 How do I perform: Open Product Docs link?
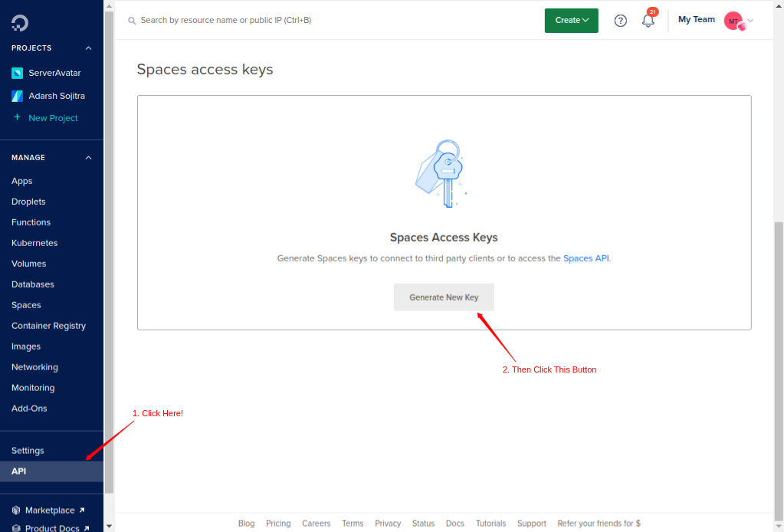(x=52, y=527)
